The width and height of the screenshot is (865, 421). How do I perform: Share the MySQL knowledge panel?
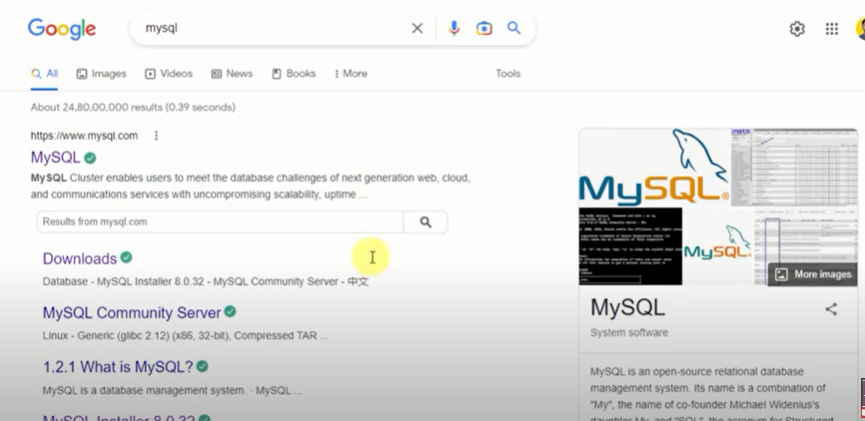pyautogui.click(x=831, y=309)
